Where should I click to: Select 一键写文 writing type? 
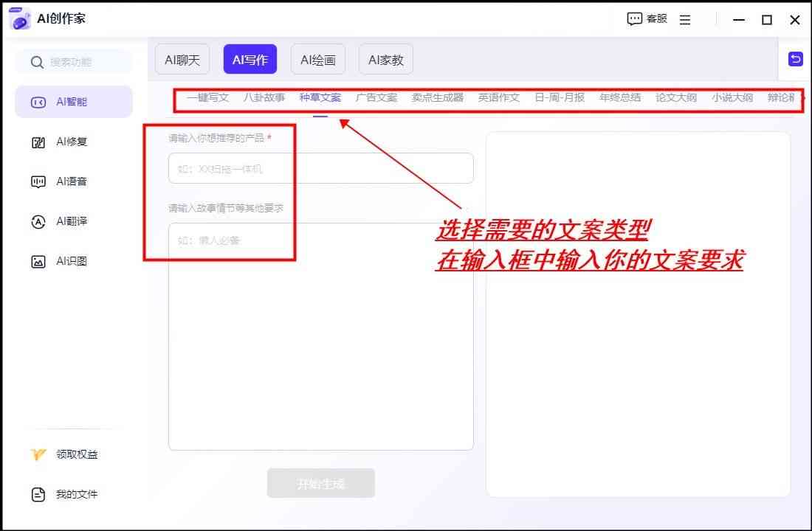(207, 97)
